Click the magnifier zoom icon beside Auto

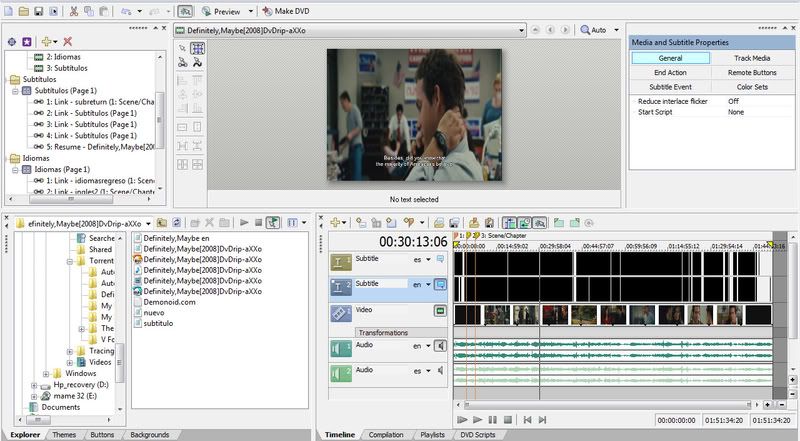coord(585,30)
